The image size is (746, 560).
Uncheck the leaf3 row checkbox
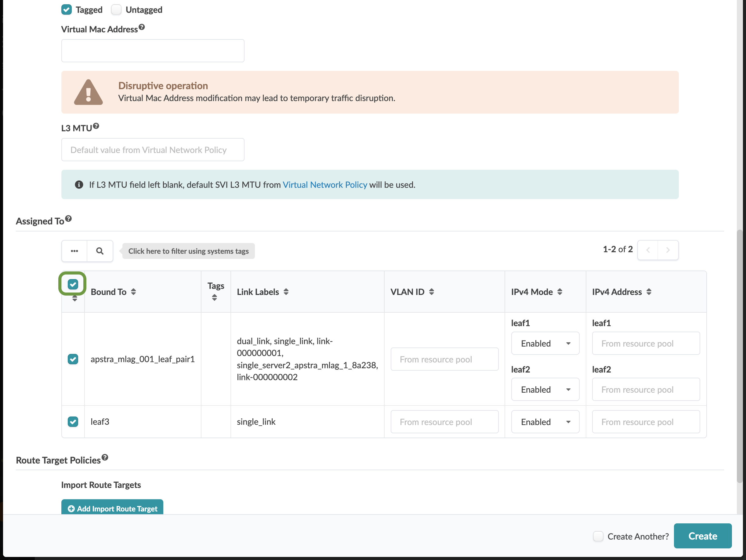tap(73, 422)
